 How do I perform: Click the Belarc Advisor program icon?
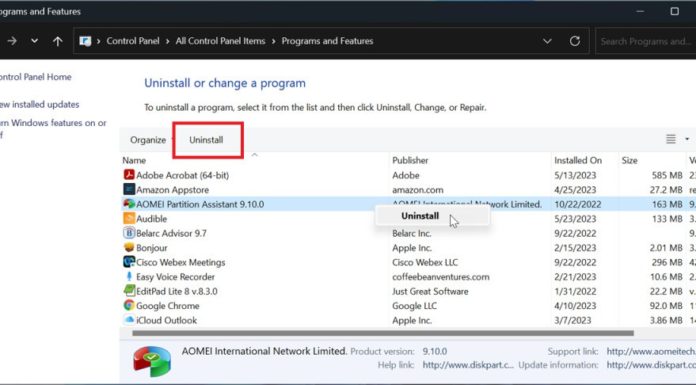129,233
